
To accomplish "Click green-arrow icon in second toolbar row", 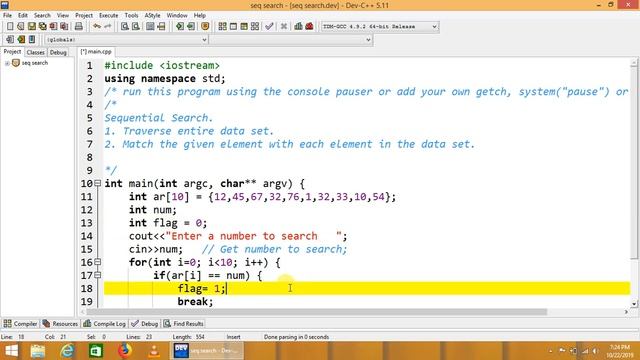I will (x=21, y=40).
